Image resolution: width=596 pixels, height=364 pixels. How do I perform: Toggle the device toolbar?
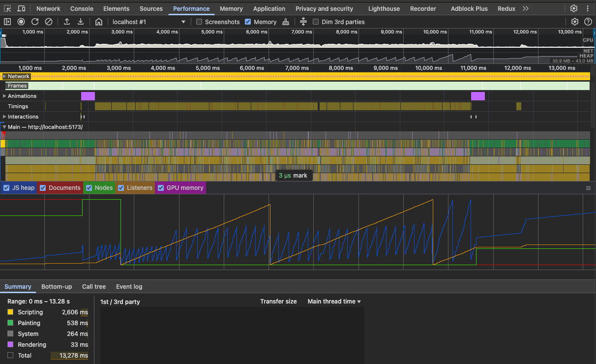click(x=20, y=8)
